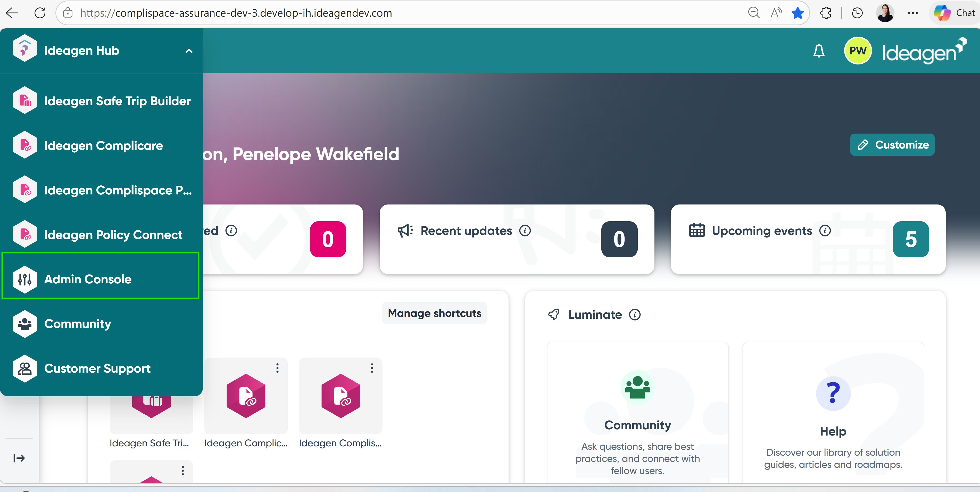Go back using browser back arrow
The width and height of the screenshot is (980, 492).
tap(12, 13)
